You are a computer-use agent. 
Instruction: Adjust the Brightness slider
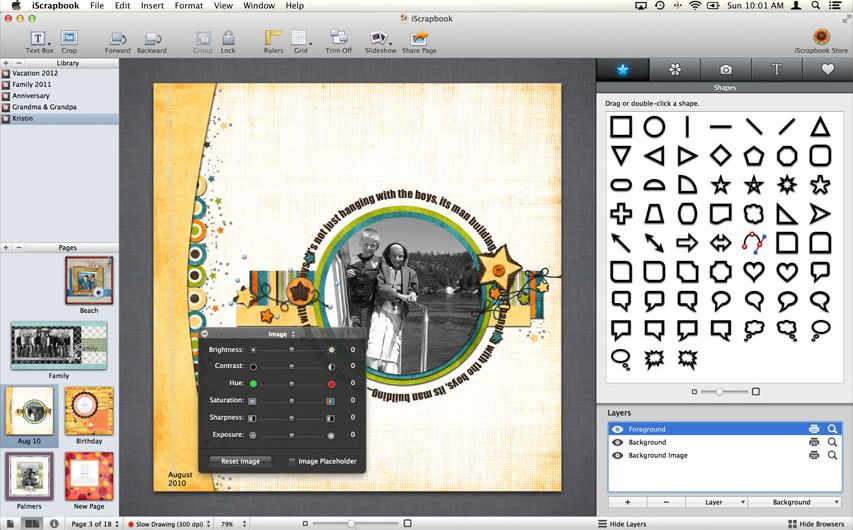pyautogui.click(x=292, y=350)
